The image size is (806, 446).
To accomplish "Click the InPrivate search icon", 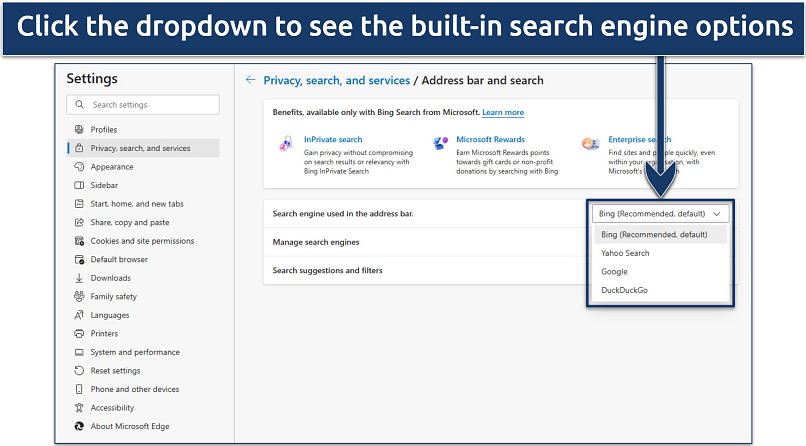I will pyautogui.click(x=285, y=145).
